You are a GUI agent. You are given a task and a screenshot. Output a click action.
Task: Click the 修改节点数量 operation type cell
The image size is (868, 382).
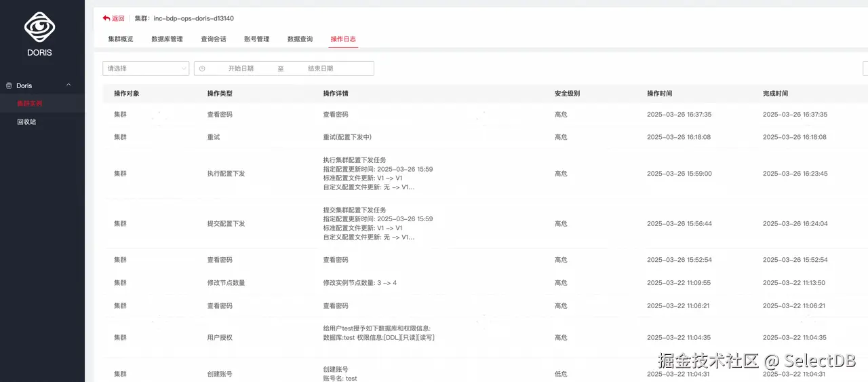click(x=226, y=283)
